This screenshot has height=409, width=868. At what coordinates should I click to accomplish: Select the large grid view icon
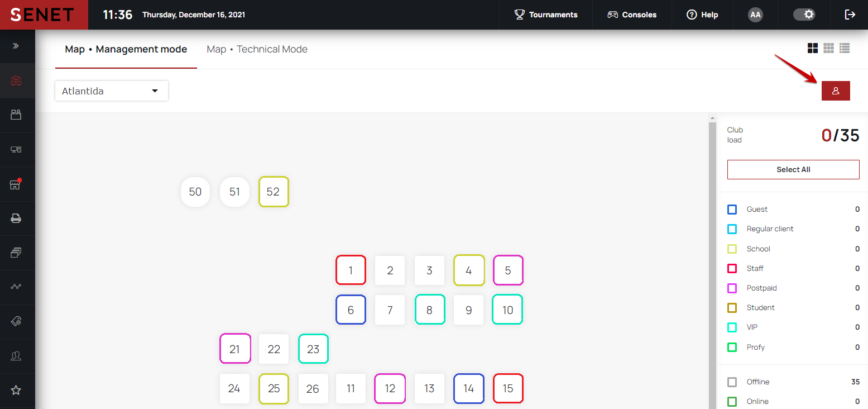pos(813,49)
